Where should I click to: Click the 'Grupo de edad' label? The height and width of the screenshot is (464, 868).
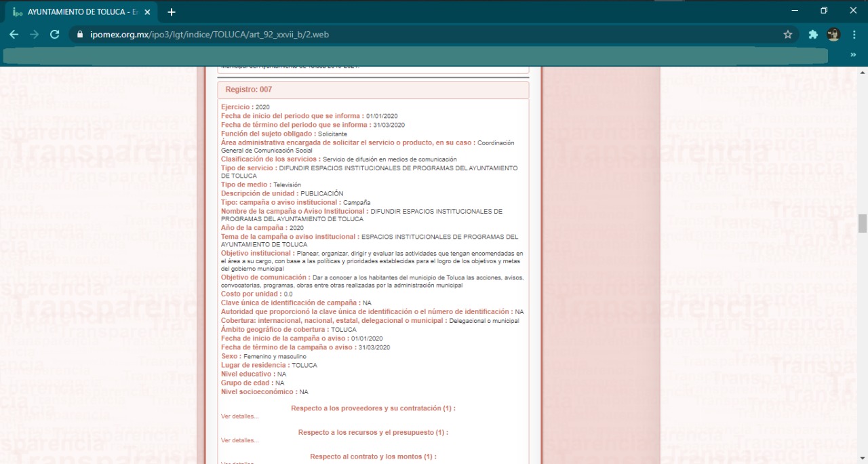[x=247, y=383]
